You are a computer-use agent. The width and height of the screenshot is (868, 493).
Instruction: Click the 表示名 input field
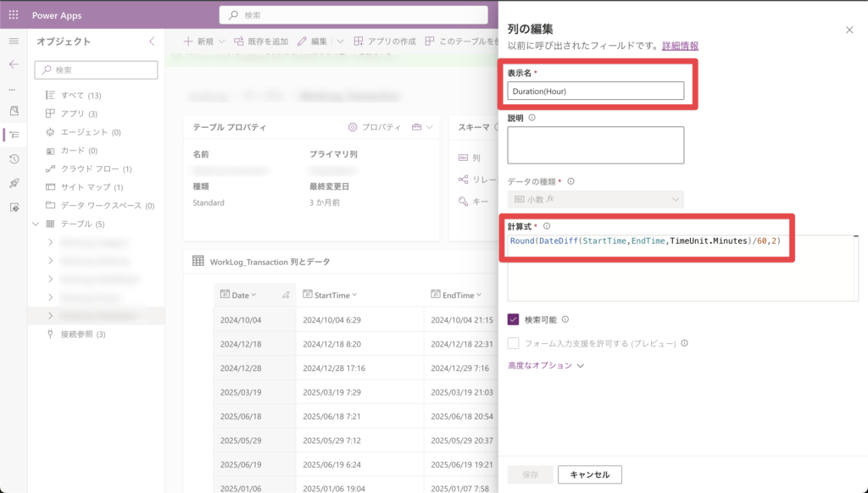[595, 91]
